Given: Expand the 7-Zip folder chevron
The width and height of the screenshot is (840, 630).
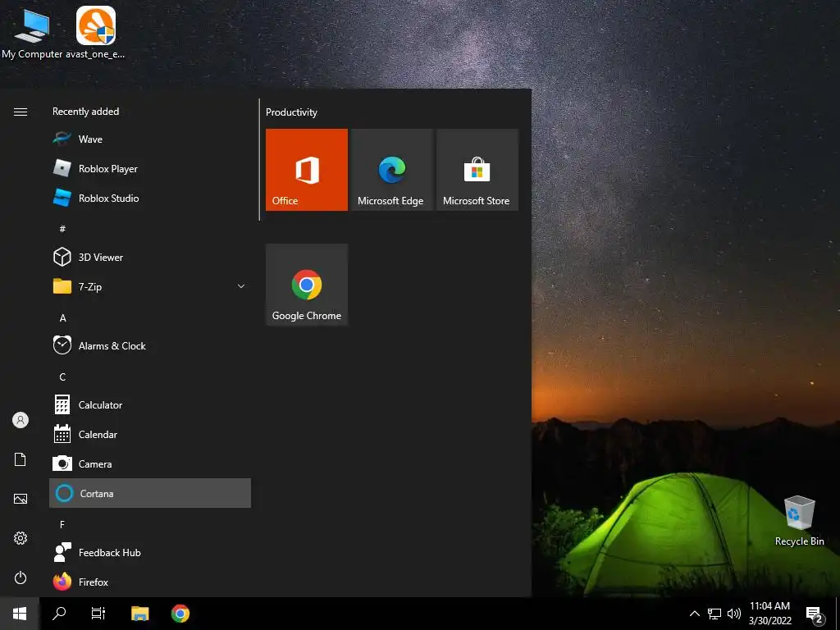Looking at the screenshot, I should tap(241, 286).
